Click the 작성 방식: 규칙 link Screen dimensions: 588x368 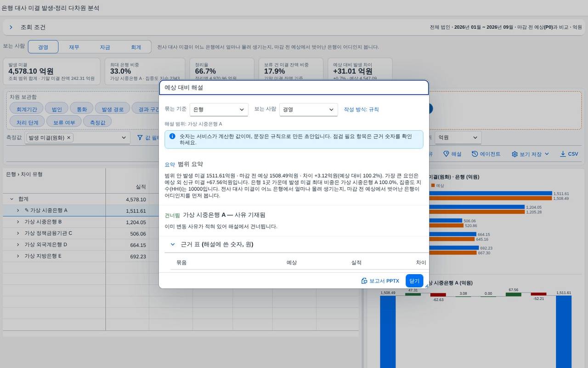(x=362, y=109)
